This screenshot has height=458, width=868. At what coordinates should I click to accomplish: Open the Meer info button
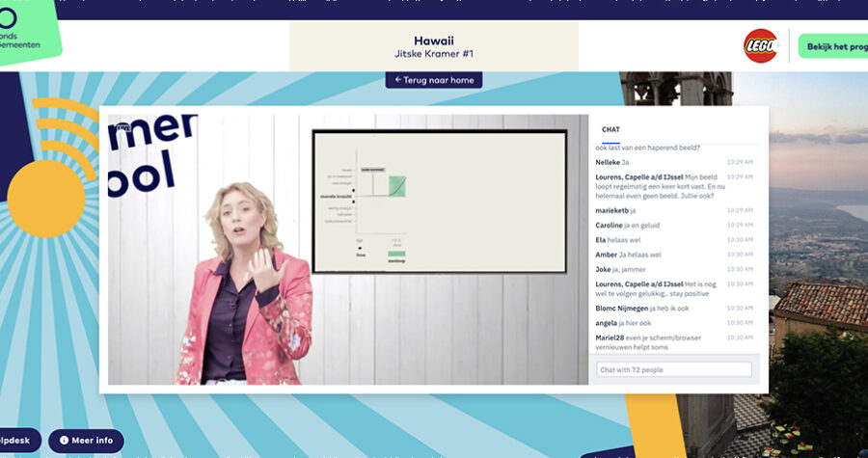pos(86,441)
